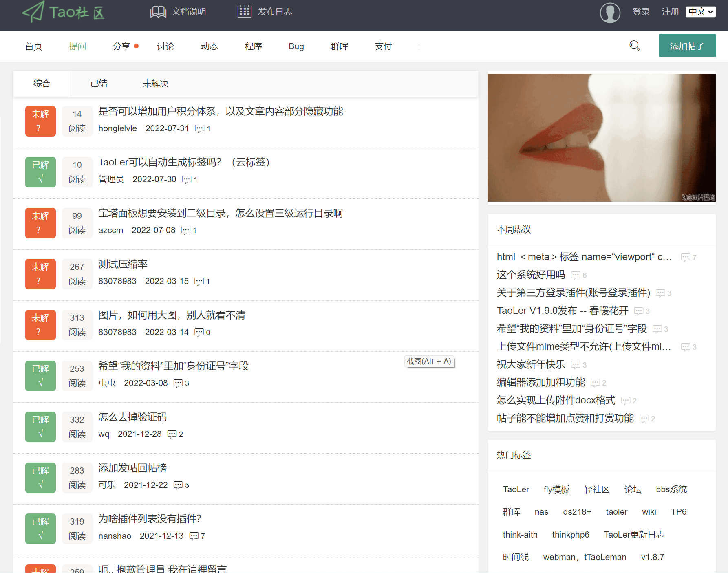The height and width of the screenshot is (573, 728).
Task: Click comment icon beside 祝大家新年快乐
Action: click(x=576, y=365)
